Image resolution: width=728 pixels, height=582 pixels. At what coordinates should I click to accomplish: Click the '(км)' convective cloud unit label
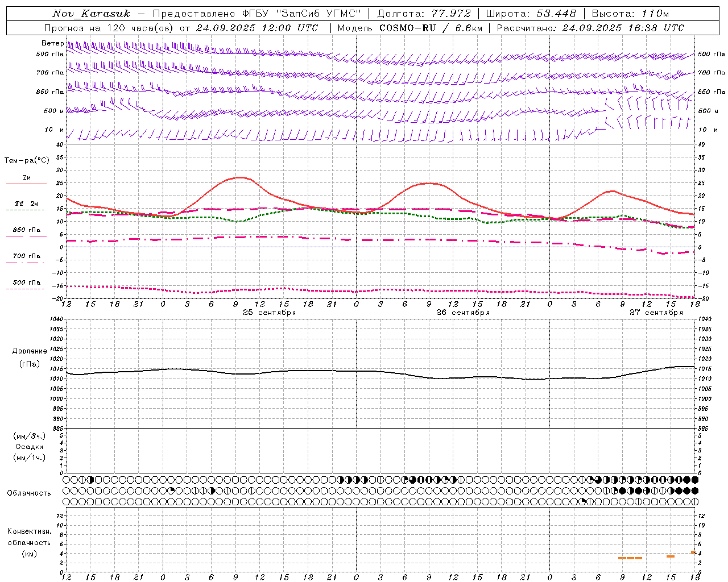coord(30,554)
